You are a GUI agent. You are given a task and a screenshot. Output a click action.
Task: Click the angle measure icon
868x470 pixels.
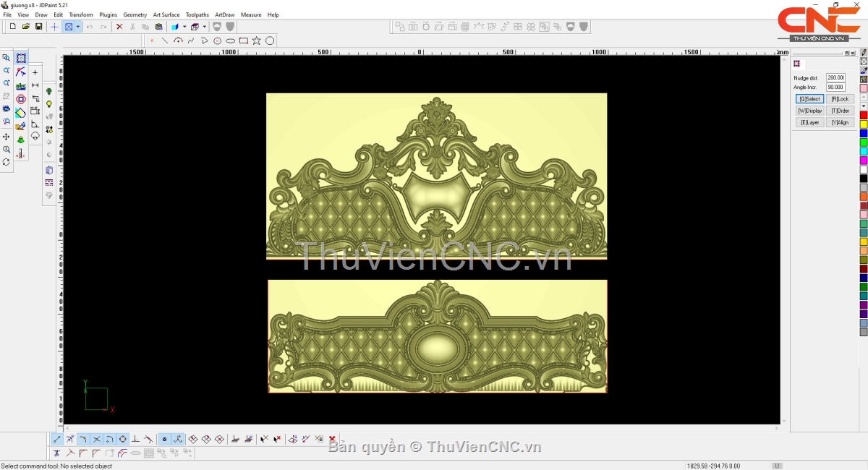pyautogui.click(x=35, y=124)
